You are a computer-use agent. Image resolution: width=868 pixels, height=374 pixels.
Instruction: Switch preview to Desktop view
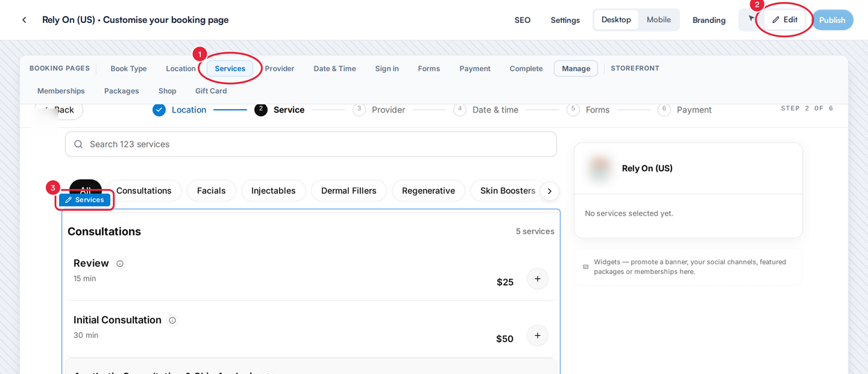[616, 19]
